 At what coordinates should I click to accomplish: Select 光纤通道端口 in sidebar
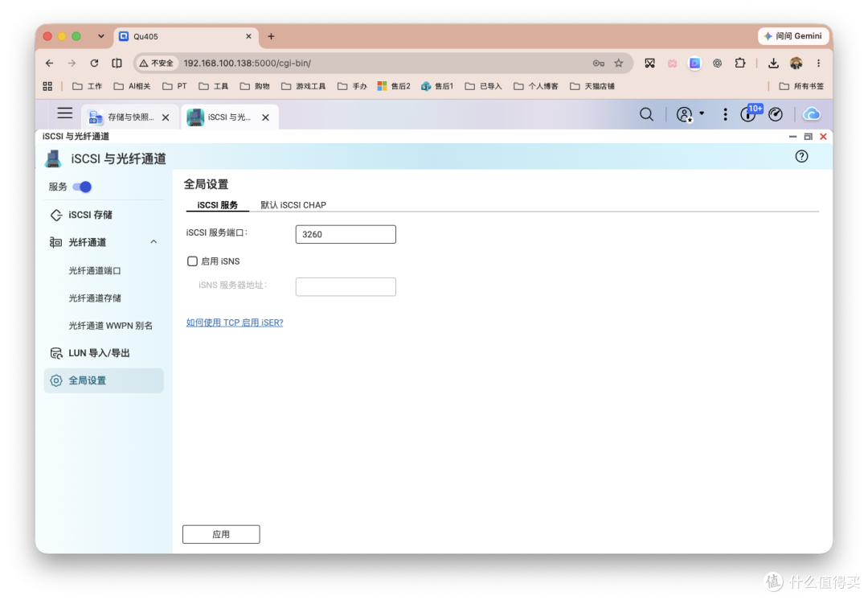tap(95, 270)
